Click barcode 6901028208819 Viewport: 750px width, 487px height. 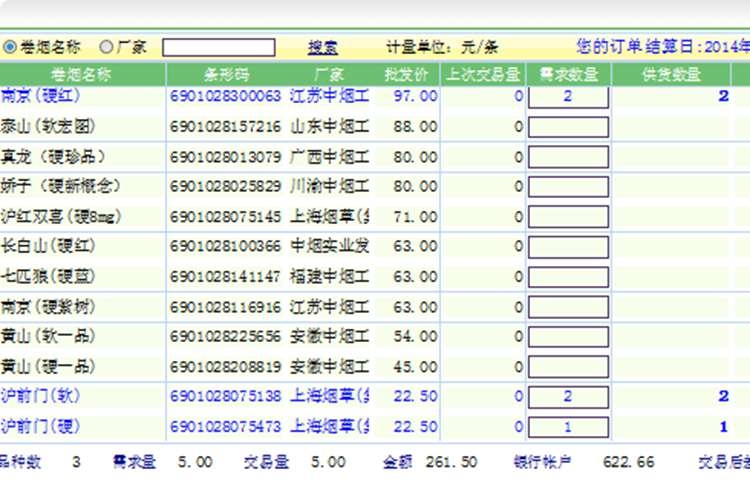tap(225, 367)
